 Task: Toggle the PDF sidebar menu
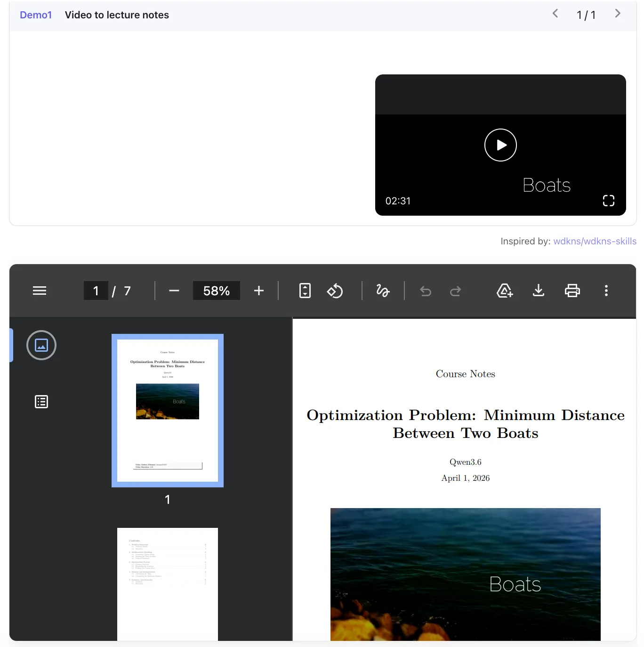[40, 291]
